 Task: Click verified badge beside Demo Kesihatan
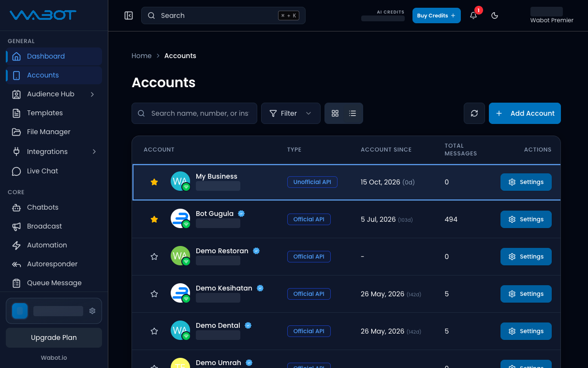[x=260, y=288]
